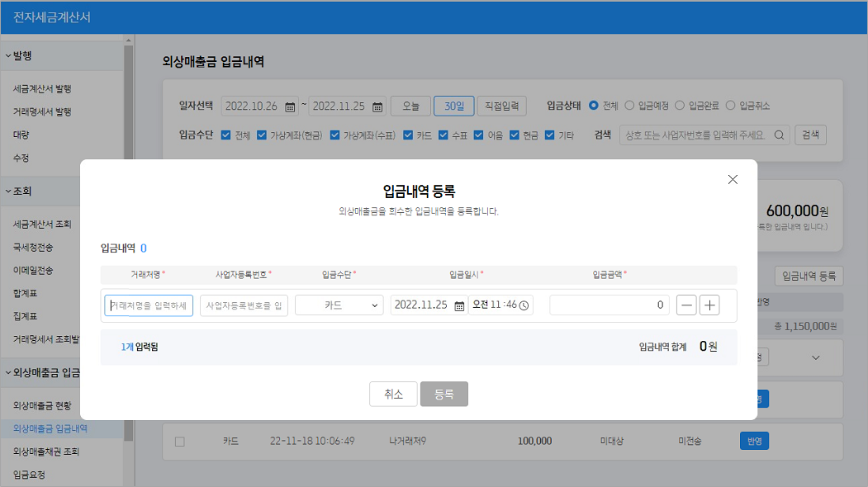Click the 검색 button
Screen dimensions: 868x487
[x=810, y=135]
